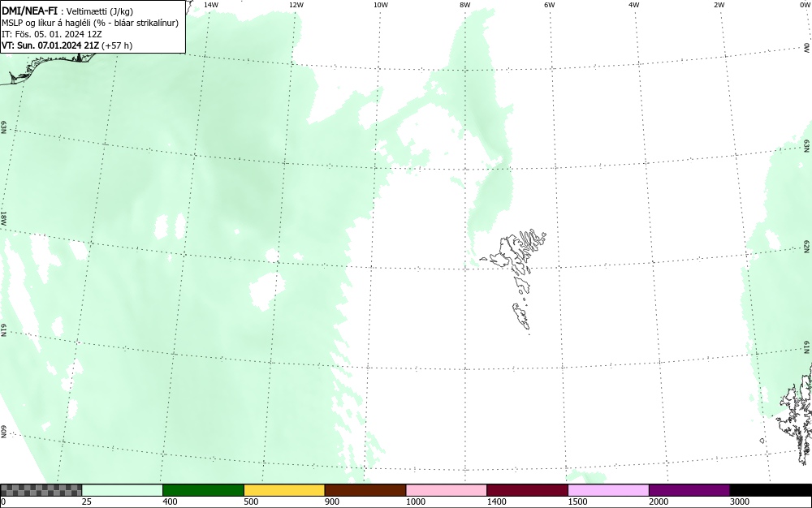Screen dimensions: 812x508
Task: Click the '0W' longitude label
Action: click(806, 5)
